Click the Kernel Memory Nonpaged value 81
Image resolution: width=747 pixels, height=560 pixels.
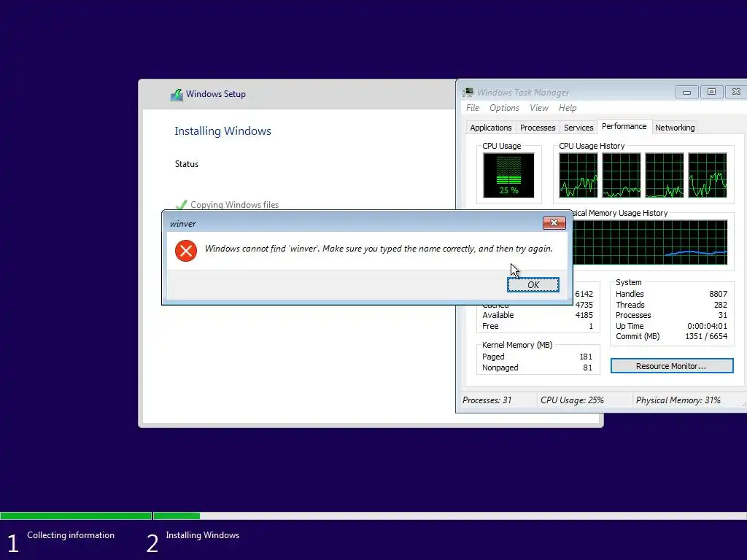(587, 367)
